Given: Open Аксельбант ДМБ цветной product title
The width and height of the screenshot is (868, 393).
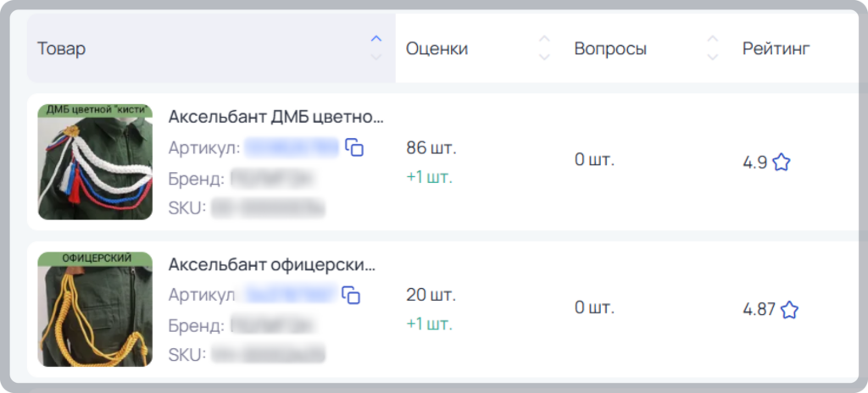Looking at the screenshot, I should click(x=275, y=117).
